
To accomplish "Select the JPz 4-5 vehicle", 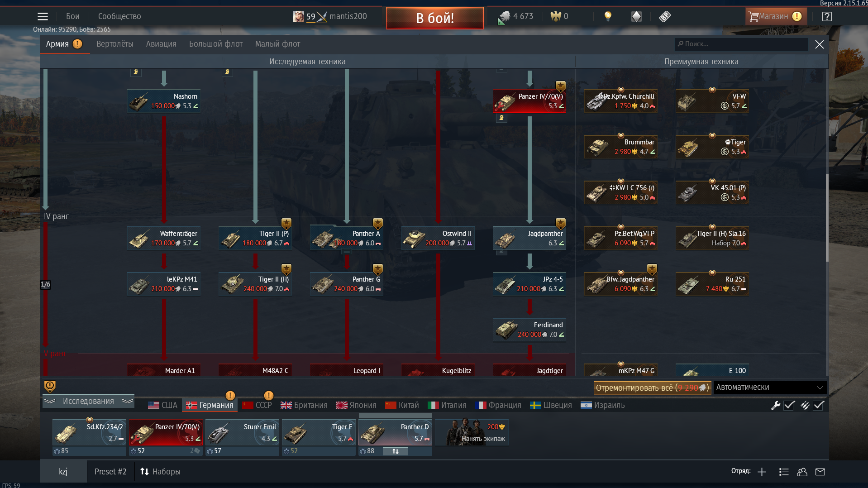I will coord(529,284).
